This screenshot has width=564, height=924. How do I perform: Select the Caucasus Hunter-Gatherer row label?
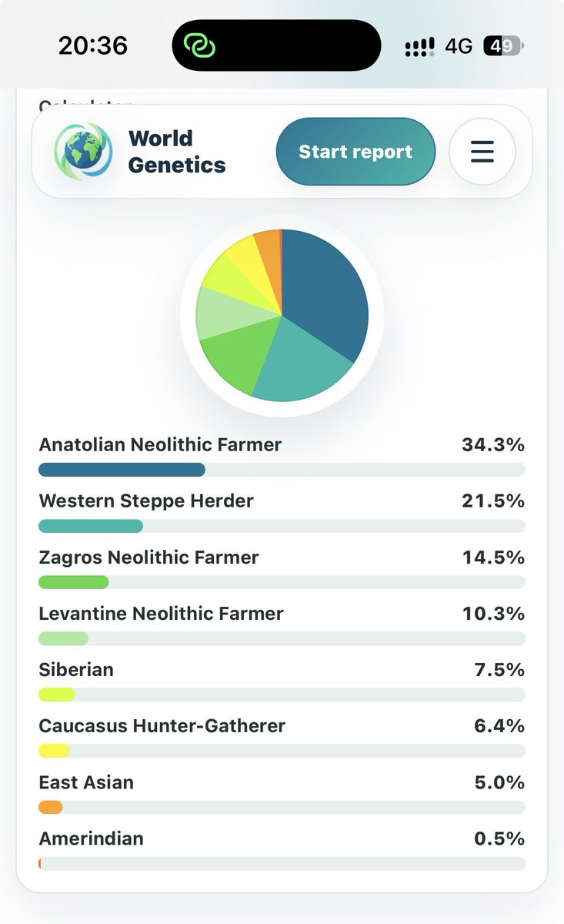162,725
